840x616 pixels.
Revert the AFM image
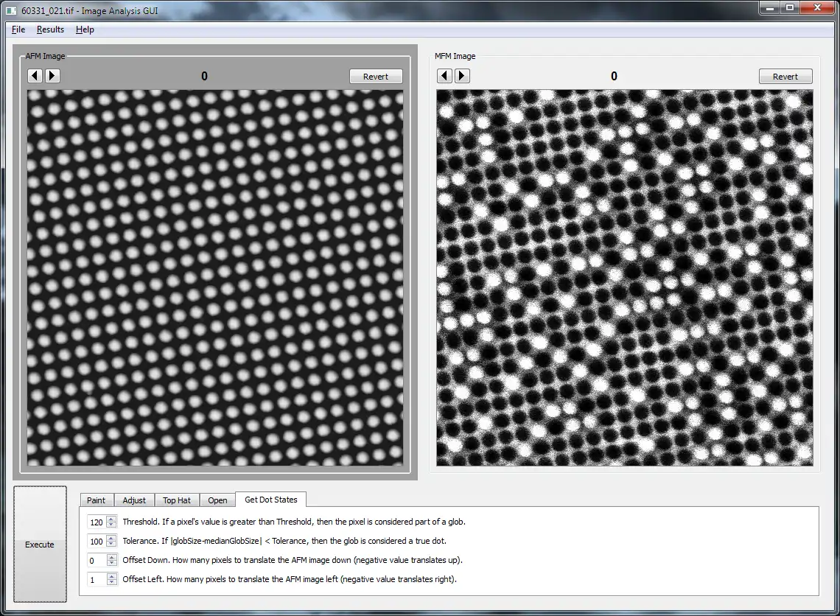click(376, 77)
